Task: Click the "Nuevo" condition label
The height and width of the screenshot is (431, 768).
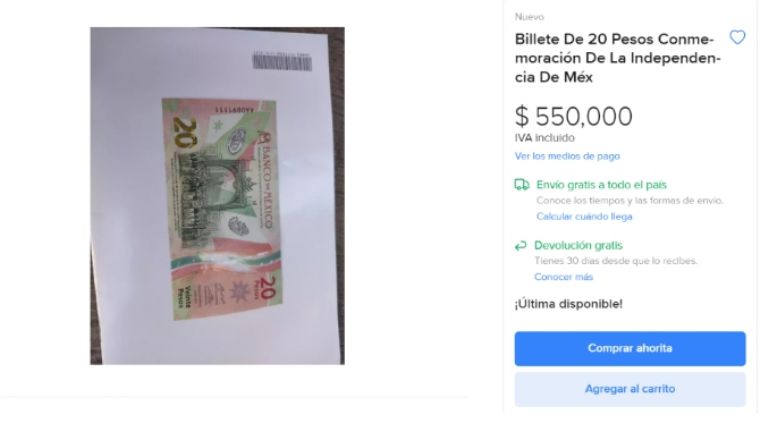Action: pos(529,17)
